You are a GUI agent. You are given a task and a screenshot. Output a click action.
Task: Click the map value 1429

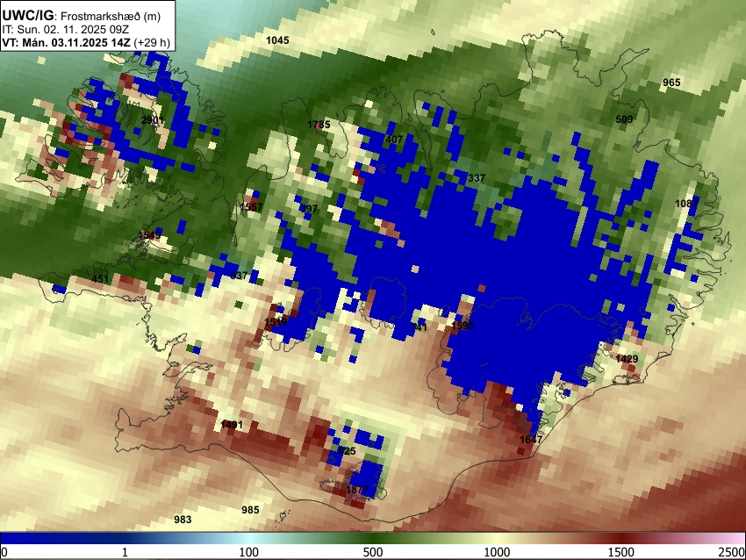(x=627, y=359)
